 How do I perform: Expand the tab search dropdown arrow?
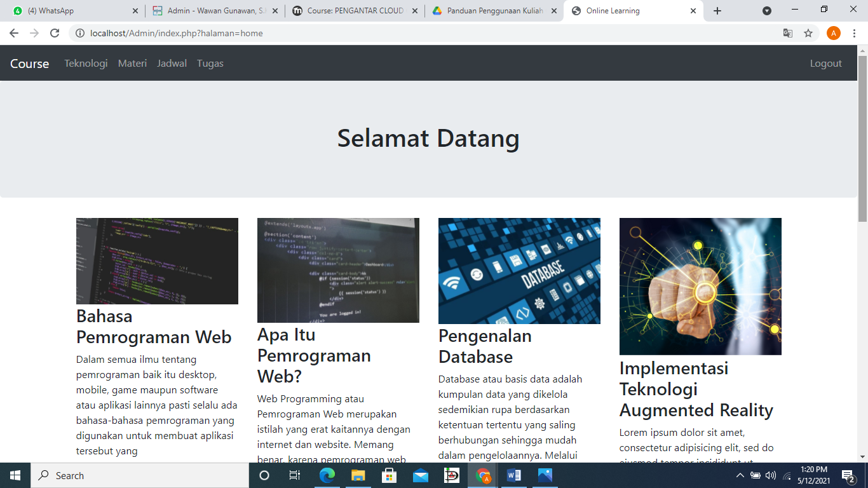click(767, 11)
